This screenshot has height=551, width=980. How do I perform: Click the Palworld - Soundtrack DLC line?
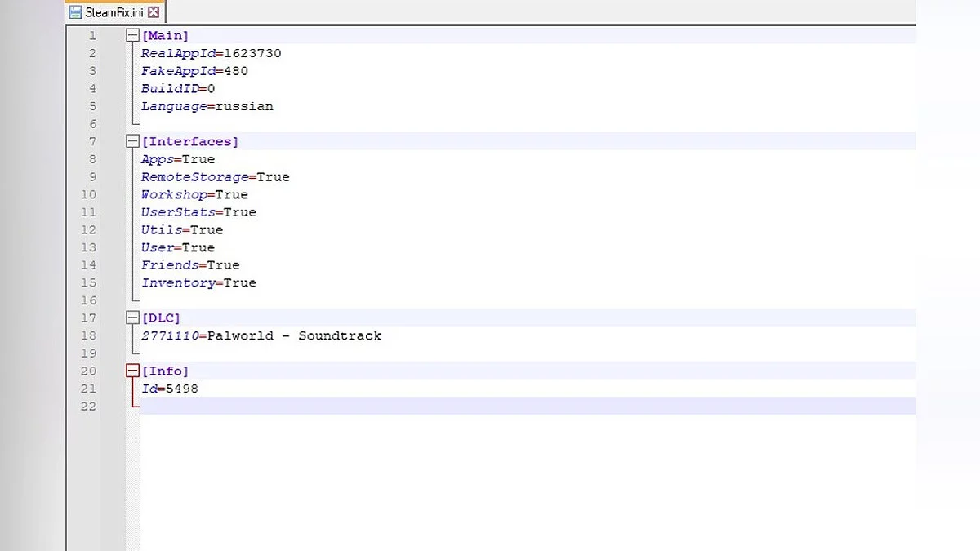[x=261, y=336]
